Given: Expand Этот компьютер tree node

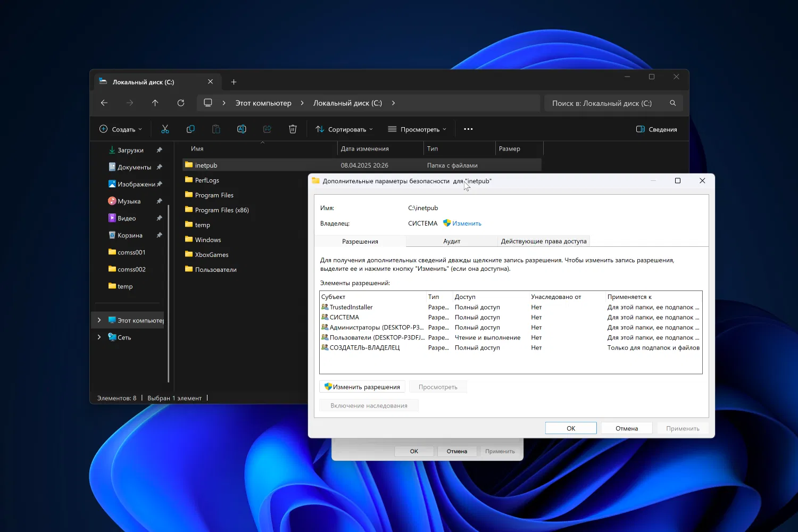Looking at the screenshot, I should click(x=99, y=320).
